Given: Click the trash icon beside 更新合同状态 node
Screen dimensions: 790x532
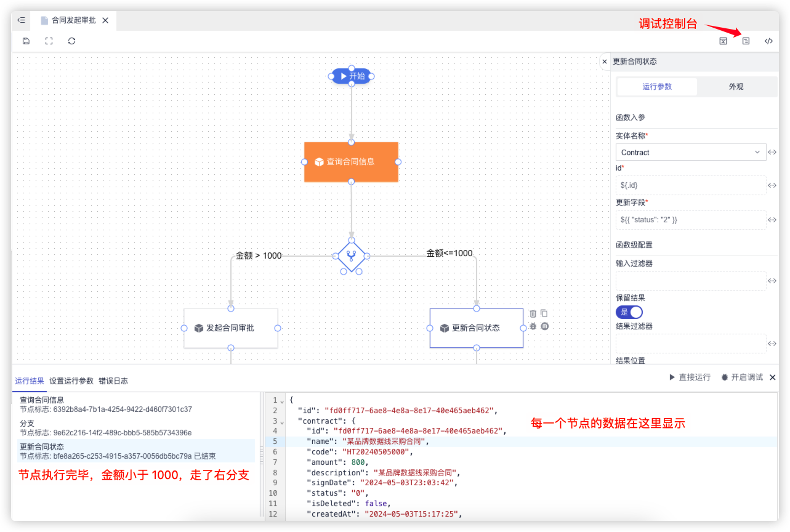Looking at the screenshot, I should [x=533, y=313].
